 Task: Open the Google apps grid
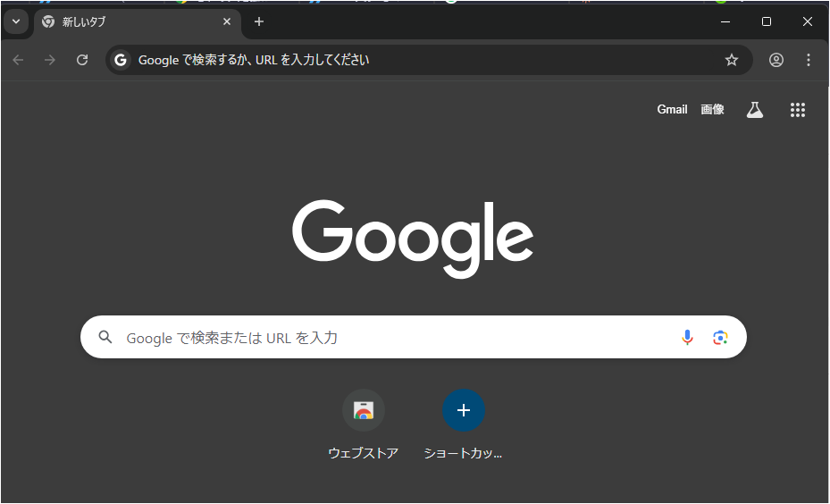point(798,110)
